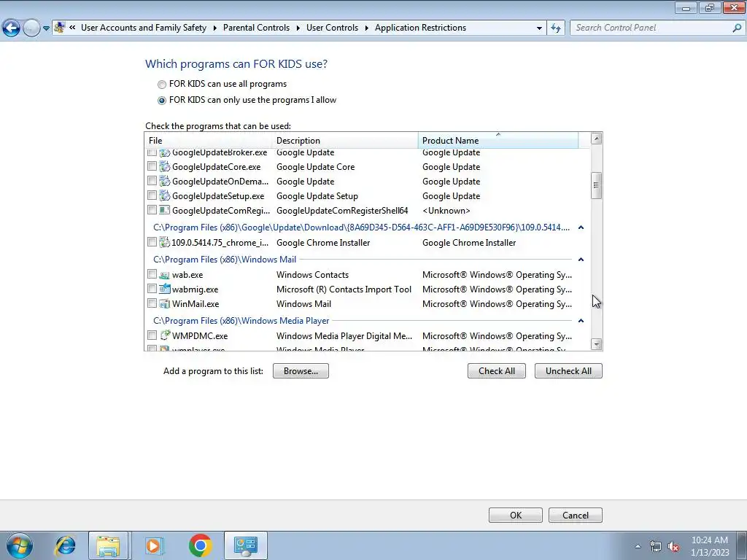Click the taskbar clock and date
Screen dimensions: 747x560
[709, 546]
